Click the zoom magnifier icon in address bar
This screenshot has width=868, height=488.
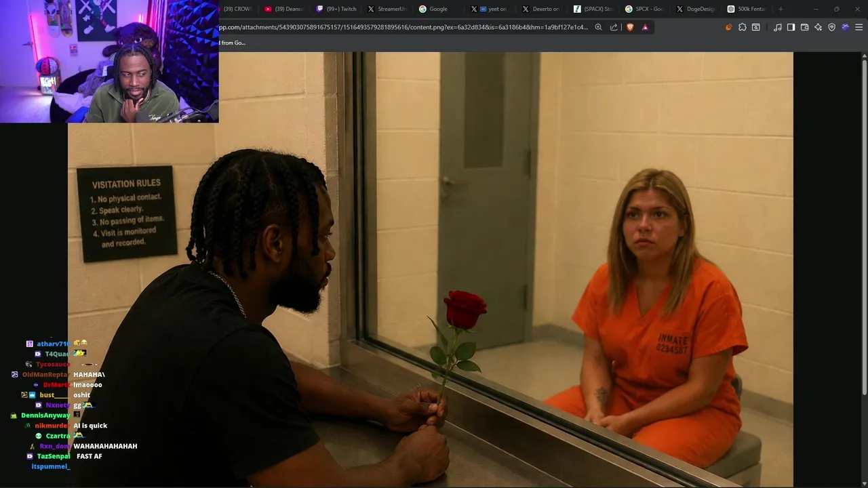coord(598,27)
